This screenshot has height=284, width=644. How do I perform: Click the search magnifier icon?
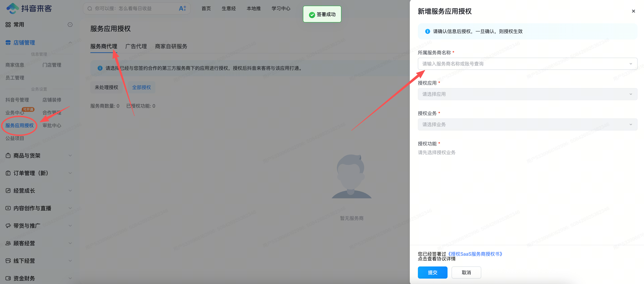pyautogui.click(x=89, y=8)
